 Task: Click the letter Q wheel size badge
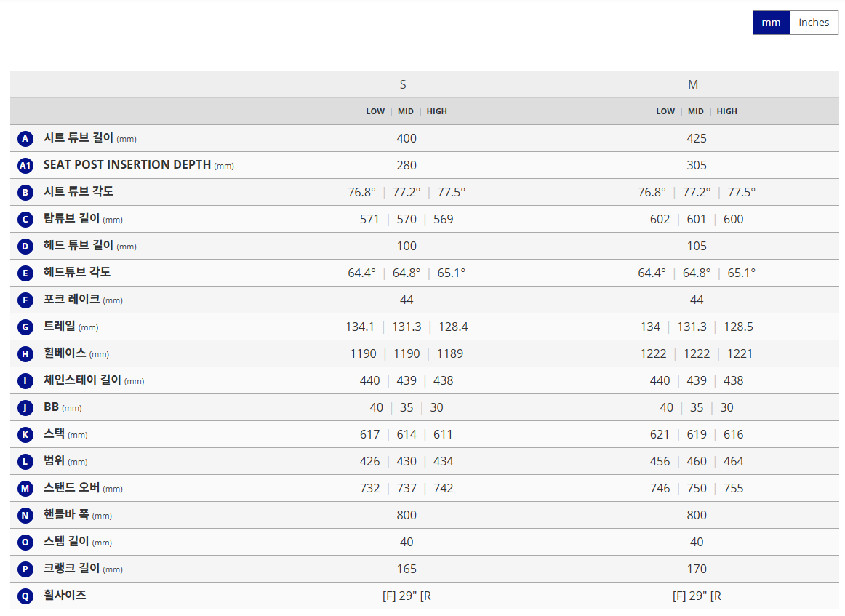[25, 596]
